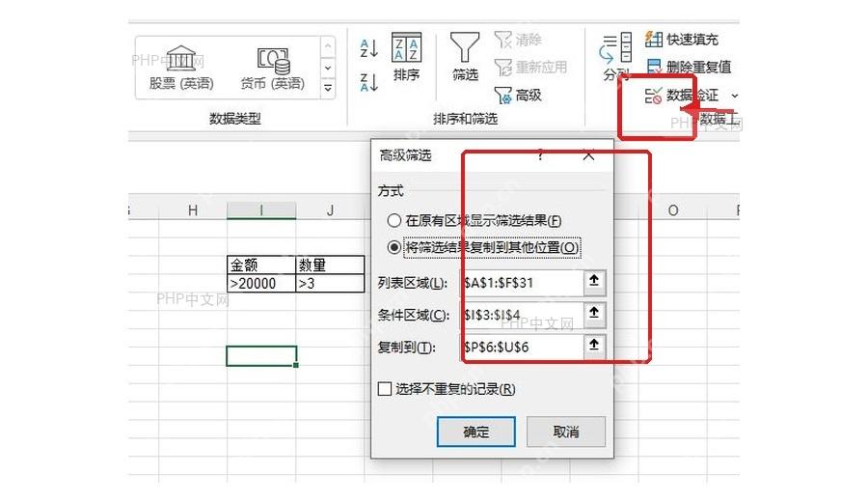The image size is (868, 502).
Task: Clear filter using 清除
Action: click(518, 40)
